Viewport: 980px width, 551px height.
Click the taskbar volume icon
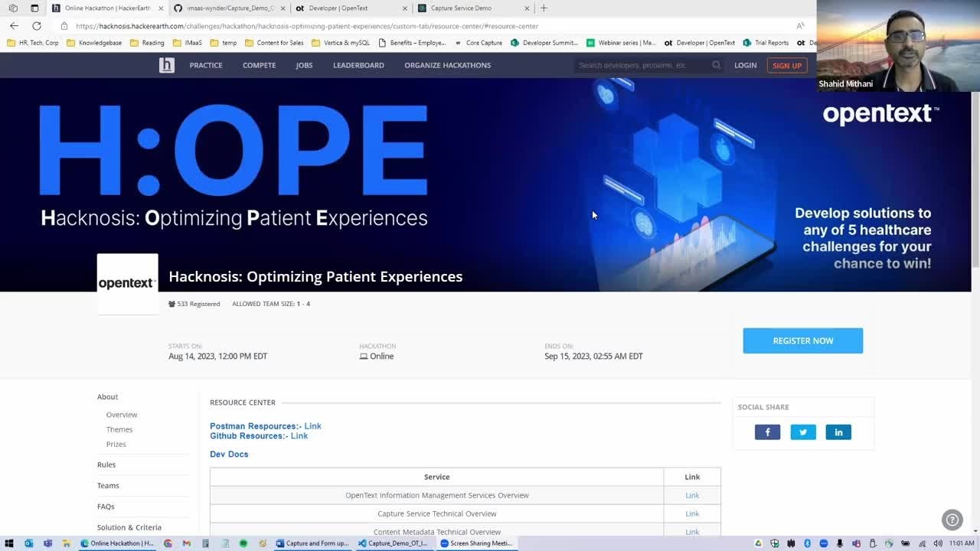(x=938, y=543)
